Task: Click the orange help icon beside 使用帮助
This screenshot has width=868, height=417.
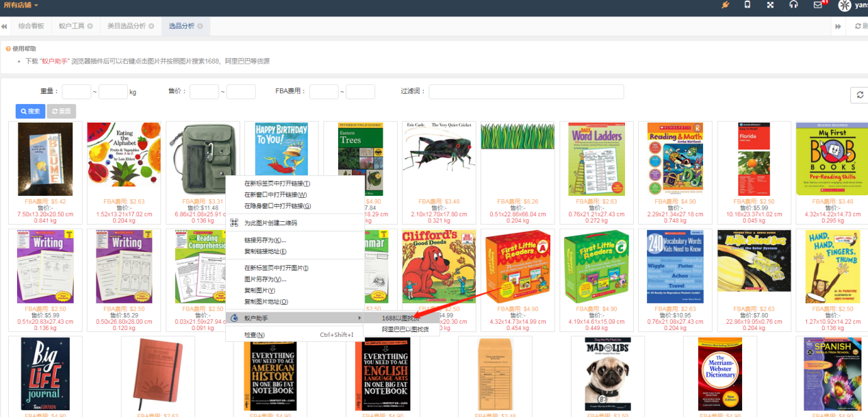Action: (x=8, y=49)
